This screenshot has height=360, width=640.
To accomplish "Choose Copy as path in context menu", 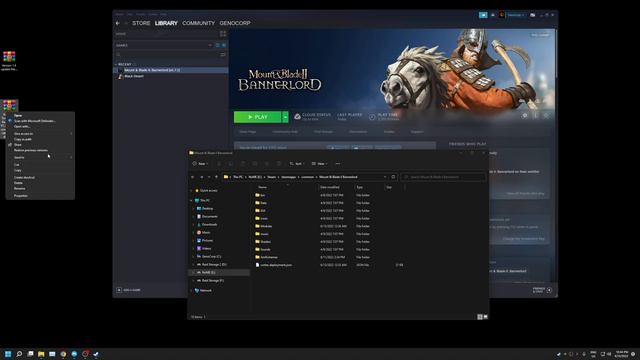I will pyautogui.click(x=40, y=139).
